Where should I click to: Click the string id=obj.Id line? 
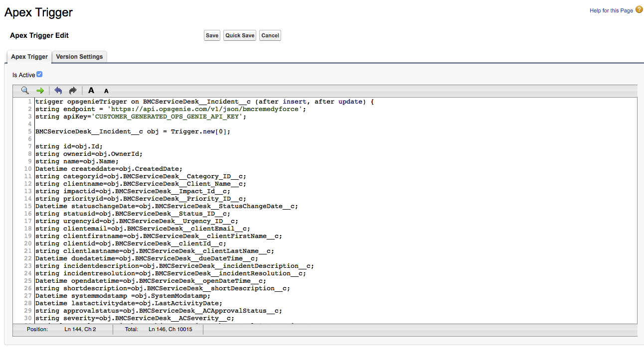[69, 146]
